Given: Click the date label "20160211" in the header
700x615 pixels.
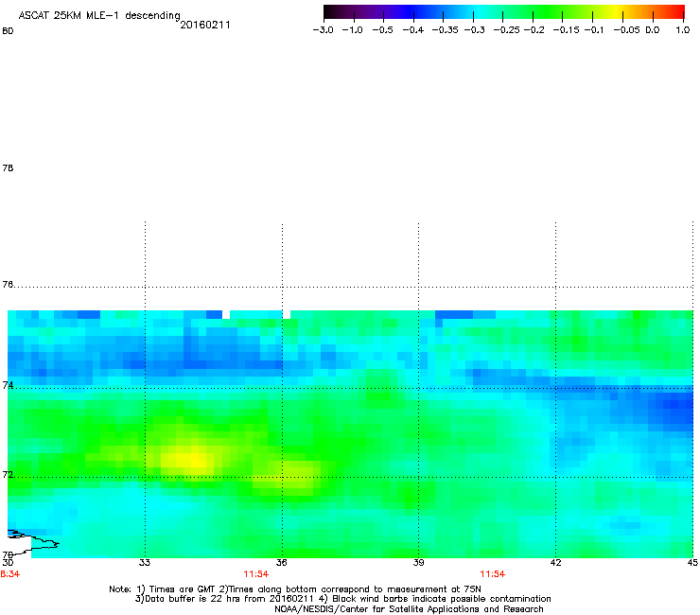Looking at the screenshot, I should 205,25.
